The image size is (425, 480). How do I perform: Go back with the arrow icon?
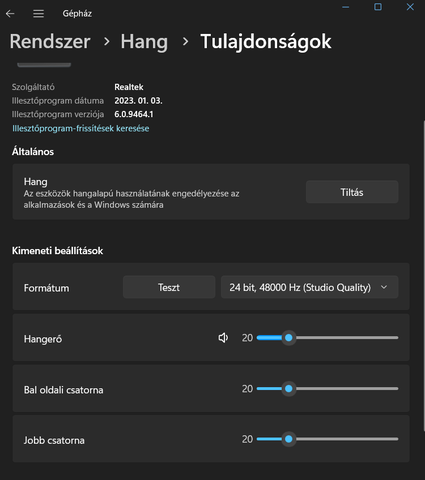click(x=10, y=14)
